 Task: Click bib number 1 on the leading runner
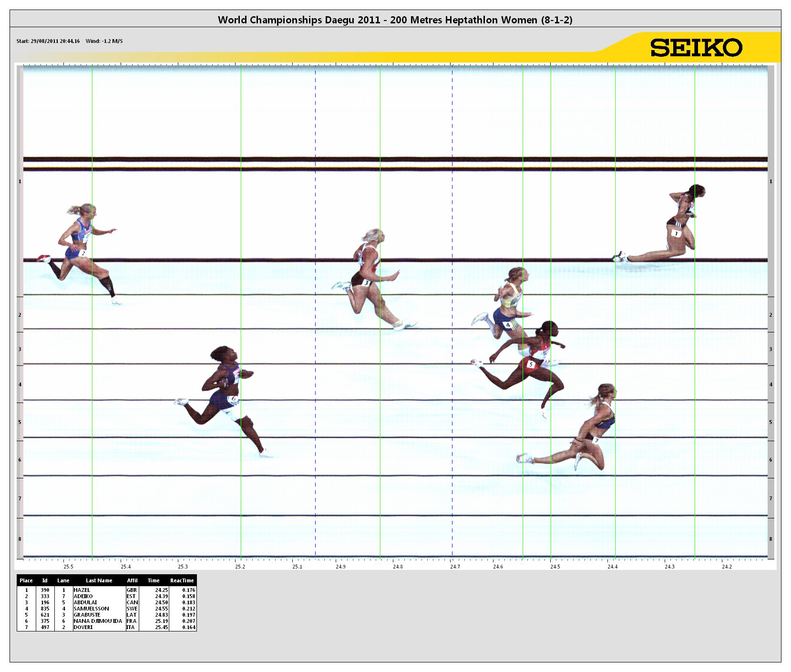click(x=676, y=233)
